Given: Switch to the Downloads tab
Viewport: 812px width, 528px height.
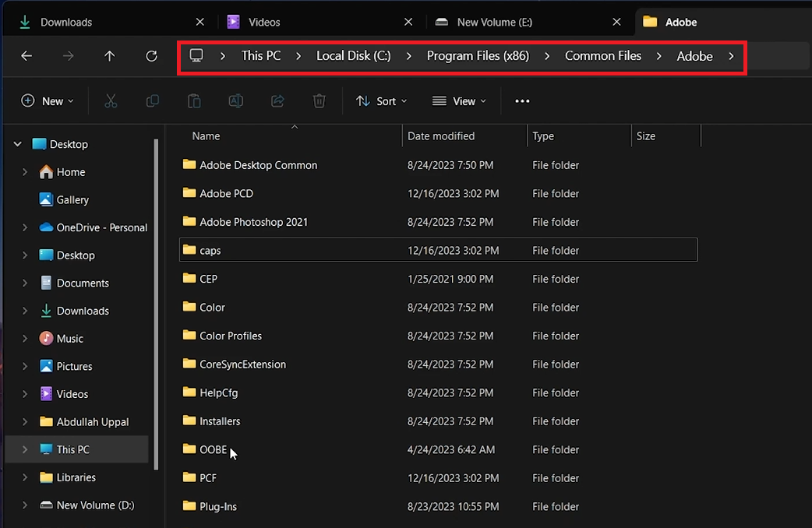Looking at the screenshot, I should tap(66, 22).
